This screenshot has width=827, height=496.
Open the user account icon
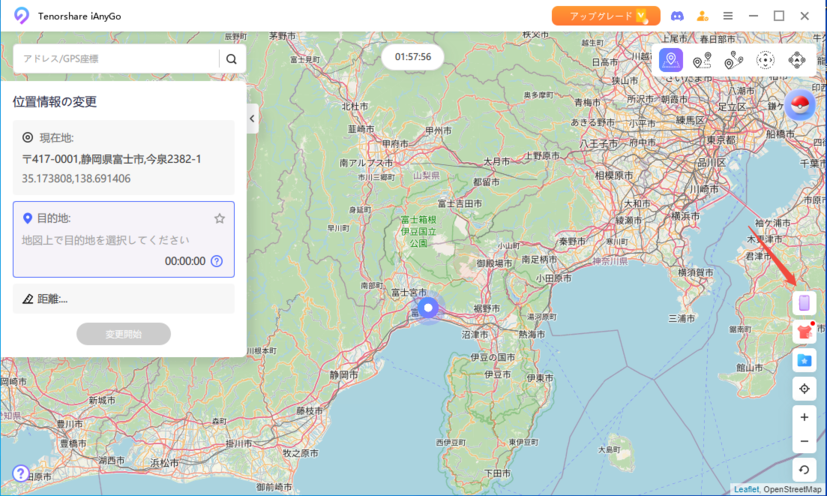pyautogui.click(x=702, y=16)
